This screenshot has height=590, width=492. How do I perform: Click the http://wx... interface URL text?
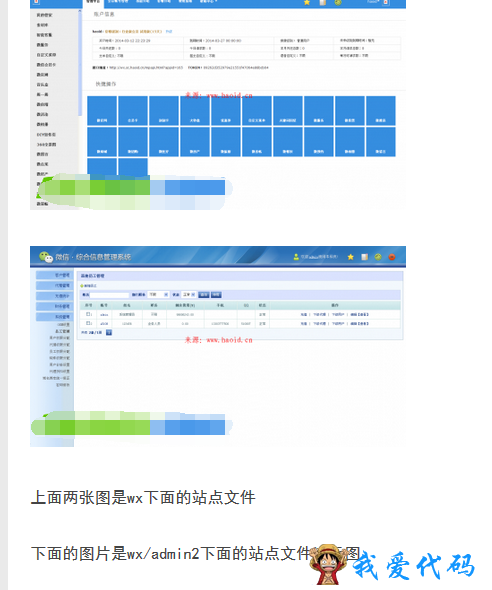click(x=146, y=68)
